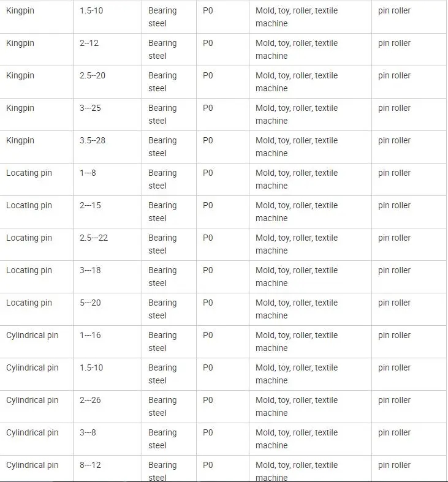Click Cylindrical pin name in the 2---26 row
448x482 pixels.
pos(32,401)
